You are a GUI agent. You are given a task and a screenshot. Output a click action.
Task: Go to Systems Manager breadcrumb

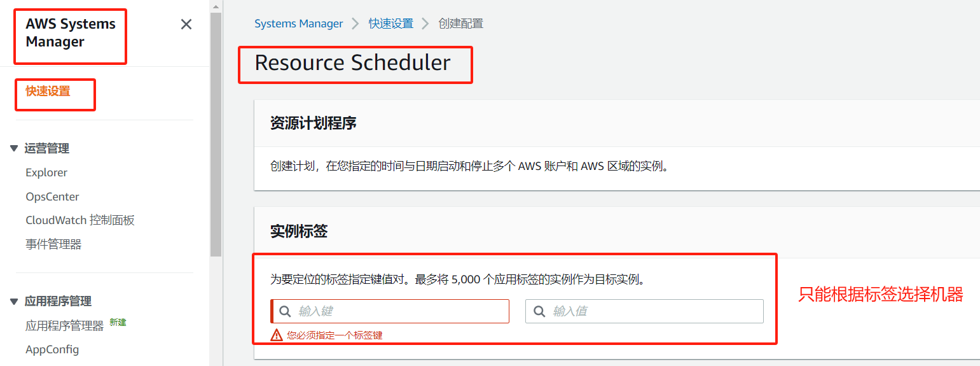(298, 24)
